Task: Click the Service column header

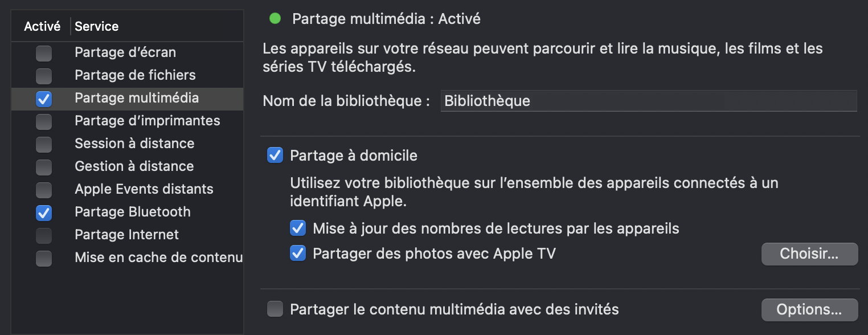Action: 97,26
